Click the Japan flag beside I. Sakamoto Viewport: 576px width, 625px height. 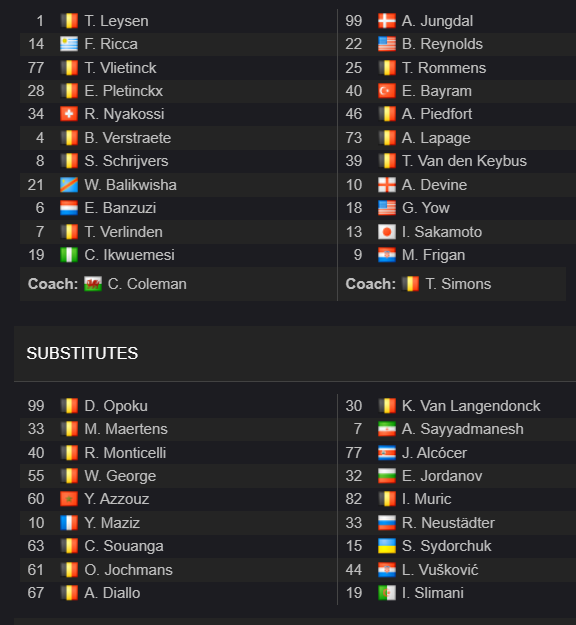point(387,232)
